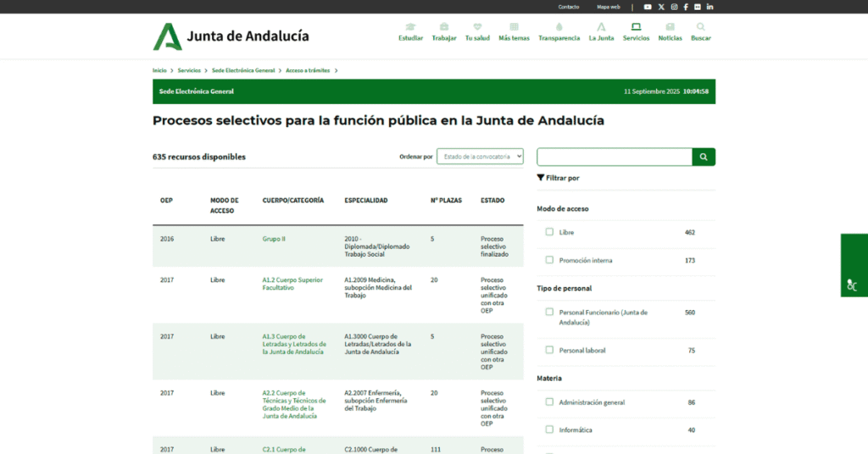This screenshot has height=454, width=868.
Task: Click Buscar in the top navigation
Action: [x=701, y=32]
